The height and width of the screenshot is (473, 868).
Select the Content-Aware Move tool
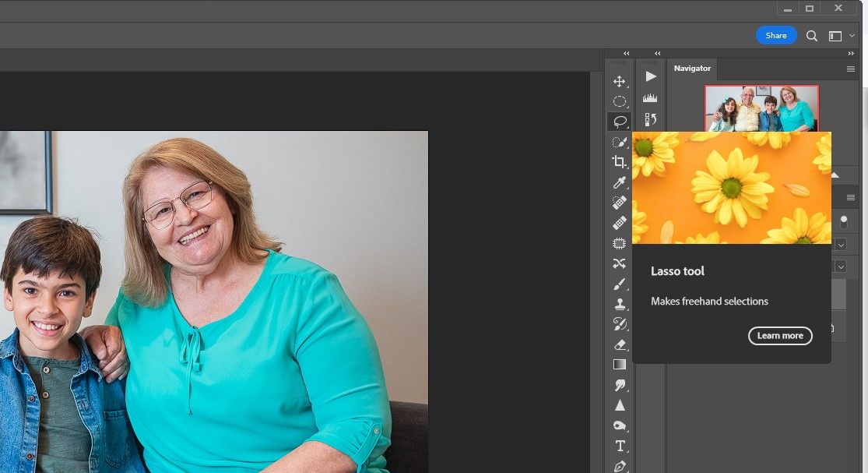[620, 263]
